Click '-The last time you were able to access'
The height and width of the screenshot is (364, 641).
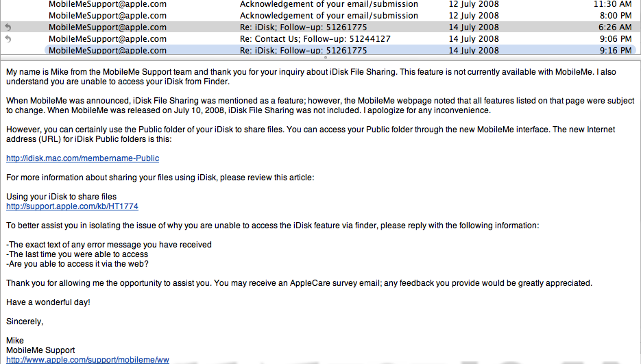[77, 254]
